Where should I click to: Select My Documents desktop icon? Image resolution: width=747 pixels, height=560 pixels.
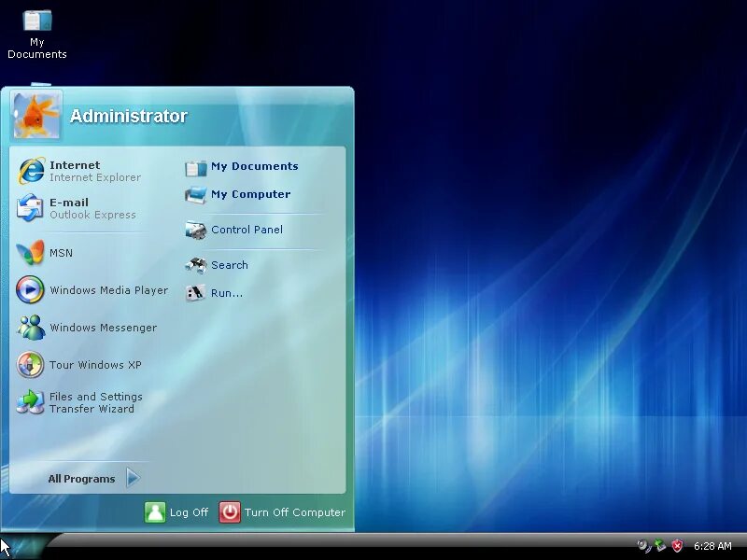click(x=37, y=21)
